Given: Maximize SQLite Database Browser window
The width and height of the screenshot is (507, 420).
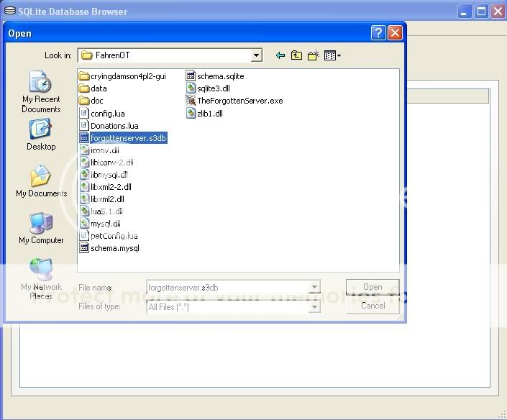Looking at the screenshot, I should click(481, 12).
